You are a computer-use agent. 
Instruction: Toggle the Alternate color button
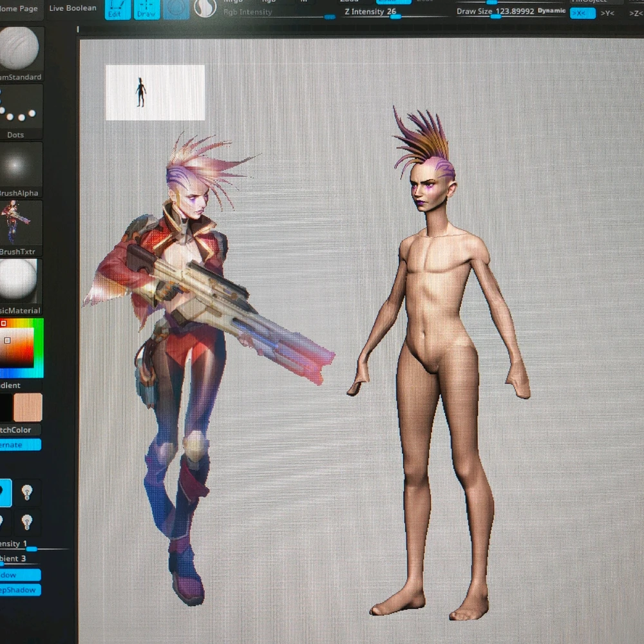pyautogui.click(x=20, y=445)
